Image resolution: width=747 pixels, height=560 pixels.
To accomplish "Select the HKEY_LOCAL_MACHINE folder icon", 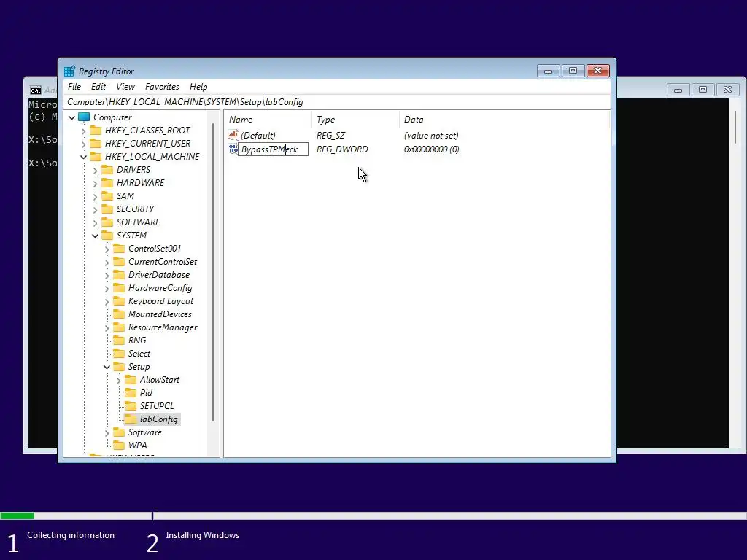I will [96, 156].
